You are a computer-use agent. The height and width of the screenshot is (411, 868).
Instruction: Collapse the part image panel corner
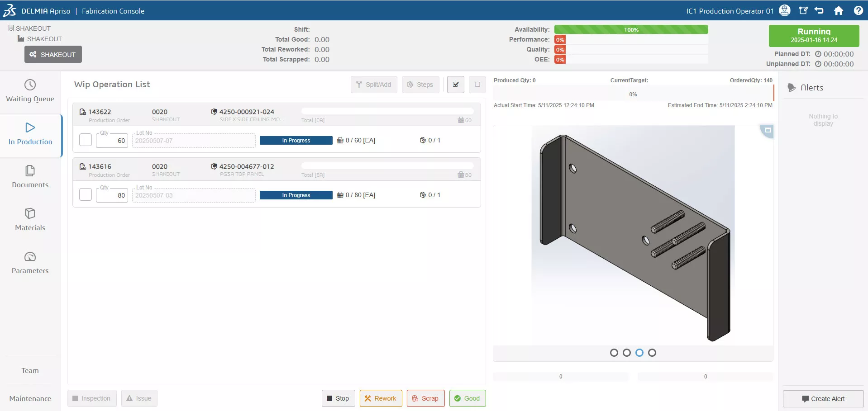768,131
